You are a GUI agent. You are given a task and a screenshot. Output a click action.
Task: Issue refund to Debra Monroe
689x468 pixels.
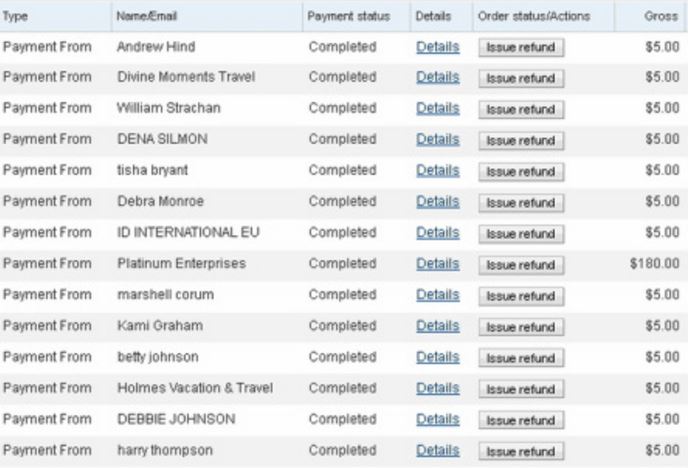click(x=521, y=203)
